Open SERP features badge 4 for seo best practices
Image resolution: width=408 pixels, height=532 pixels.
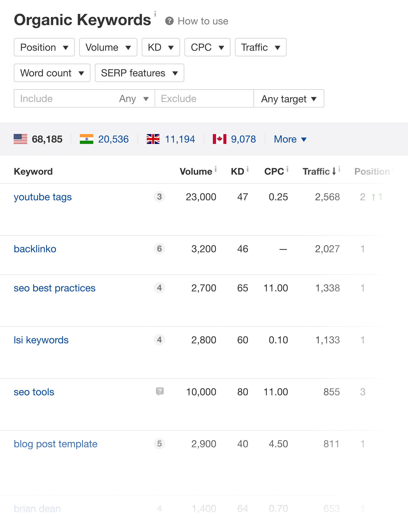click(159, 288)
